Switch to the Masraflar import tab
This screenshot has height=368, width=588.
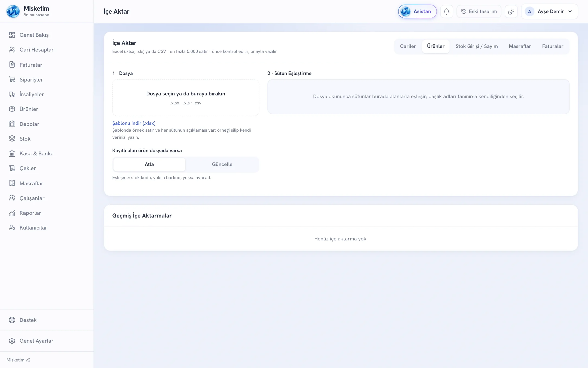tap(520, 46)
